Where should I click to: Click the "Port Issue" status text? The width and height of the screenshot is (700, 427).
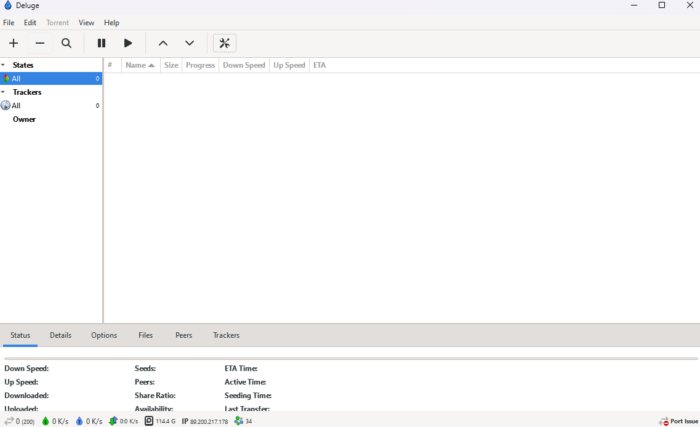click(684, 421)
